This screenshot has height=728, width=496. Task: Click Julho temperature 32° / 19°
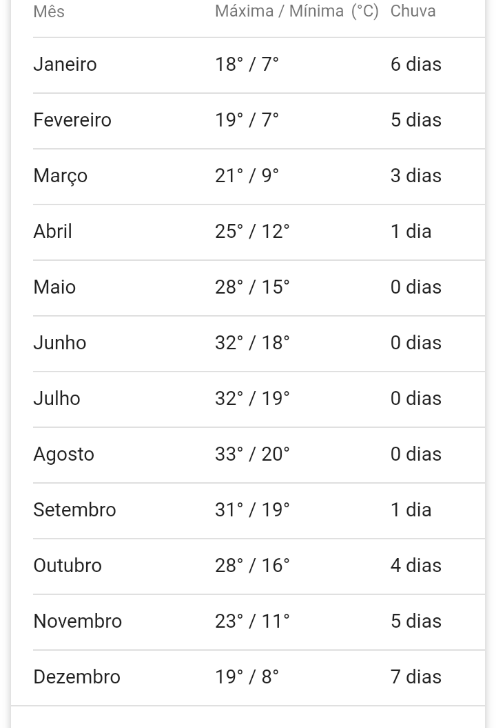click(x=252, y=398)
